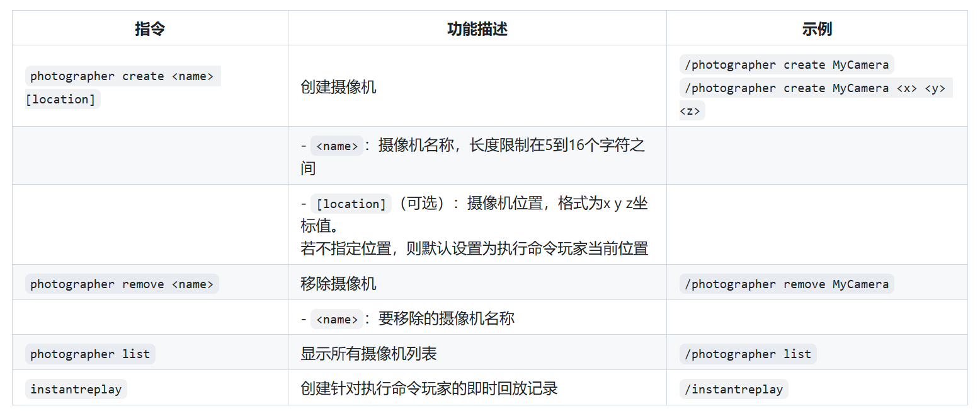
Task: Click the 移除摄像机 description text
Action: pyautogui.click(x=338, y=284)
